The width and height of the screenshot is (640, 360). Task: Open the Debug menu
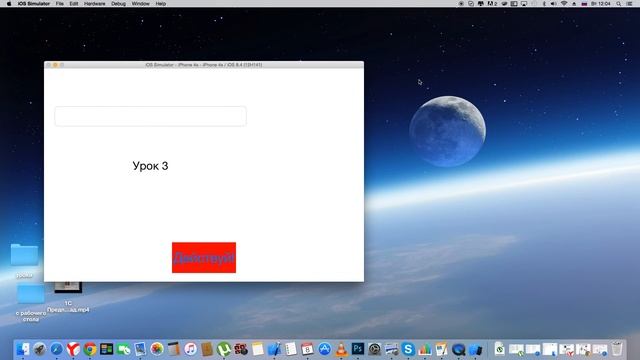click(118, 4)
